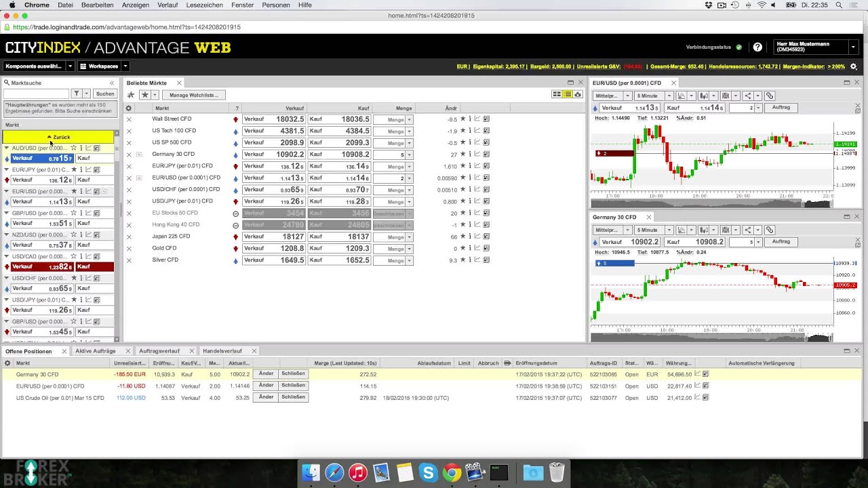Select the Germany 30 CFD chart tab
This screenshot has width=868, height=488.
tap(614, 217)
